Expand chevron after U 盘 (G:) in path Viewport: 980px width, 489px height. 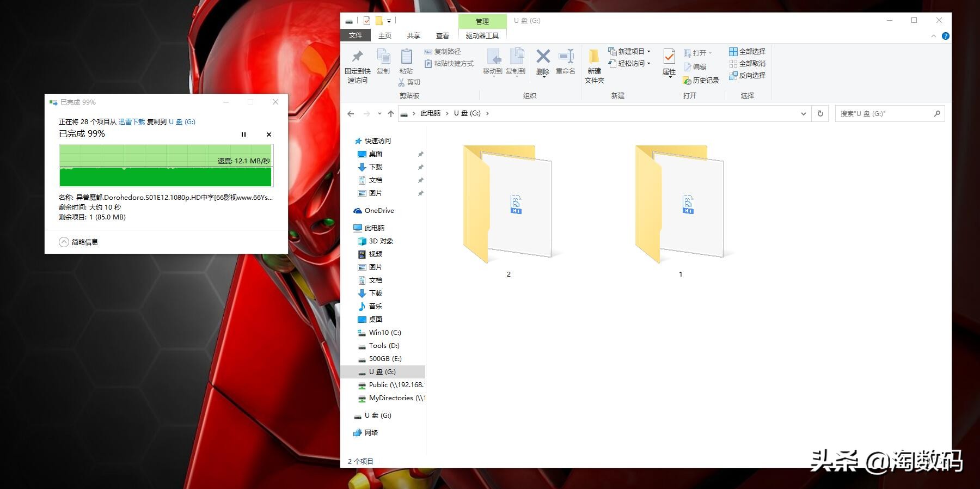487,113
